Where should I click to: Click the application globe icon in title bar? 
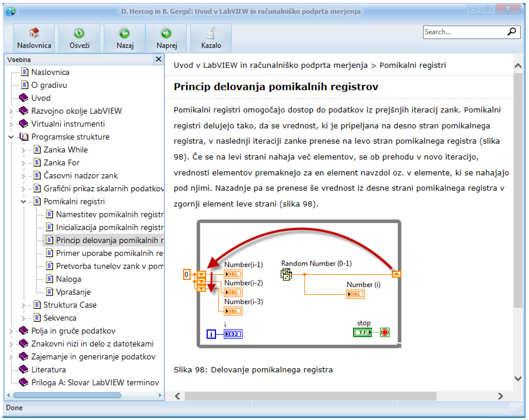11,11
